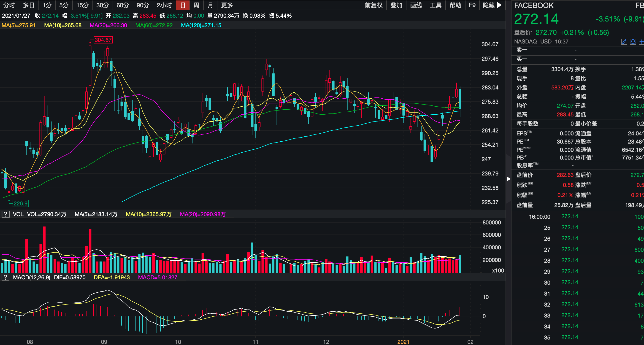Click the 226.9 low price label
This screenshot has height=345, width=644.
[x=21, y=204]
